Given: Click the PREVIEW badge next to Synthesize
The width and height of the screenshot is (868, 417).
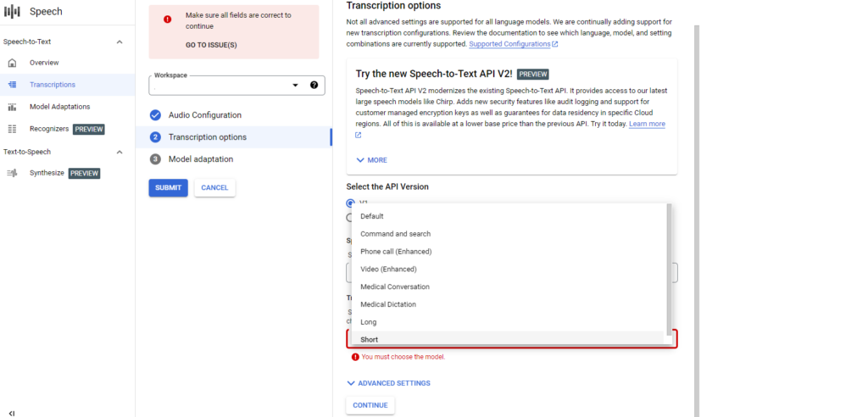Looking at the screenshot, I should click(84, 174).
